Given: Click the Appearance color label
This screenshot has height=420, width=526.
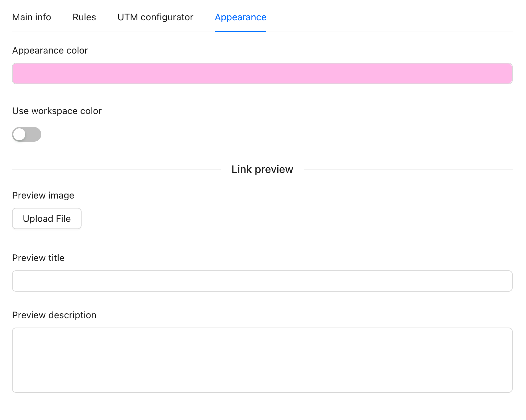Looking at the screenshot, I should pyautogui.click(x=50, y=51).
